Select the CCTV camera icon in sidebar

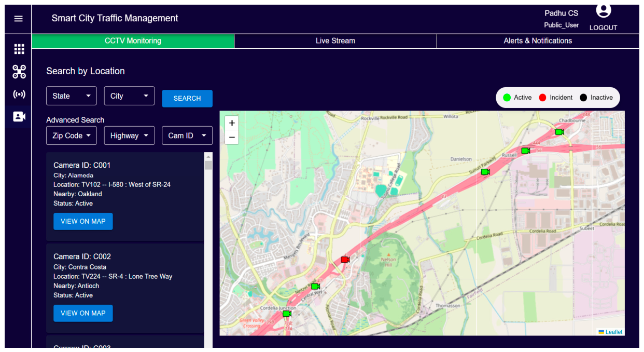click(19, 116)
